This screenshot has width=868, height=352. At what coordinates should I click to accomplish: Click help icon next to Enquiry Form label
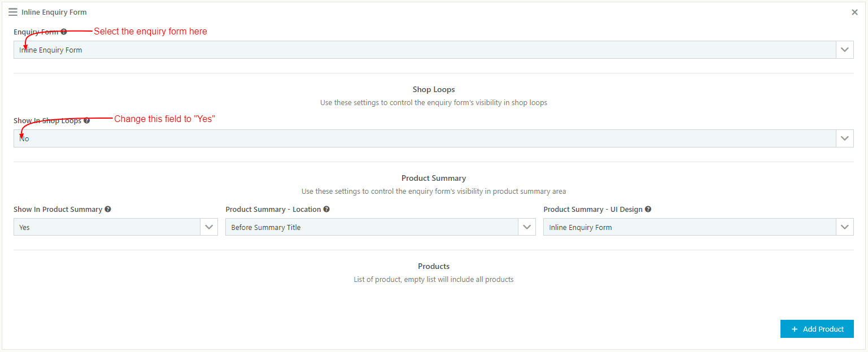tap(64, 32)
